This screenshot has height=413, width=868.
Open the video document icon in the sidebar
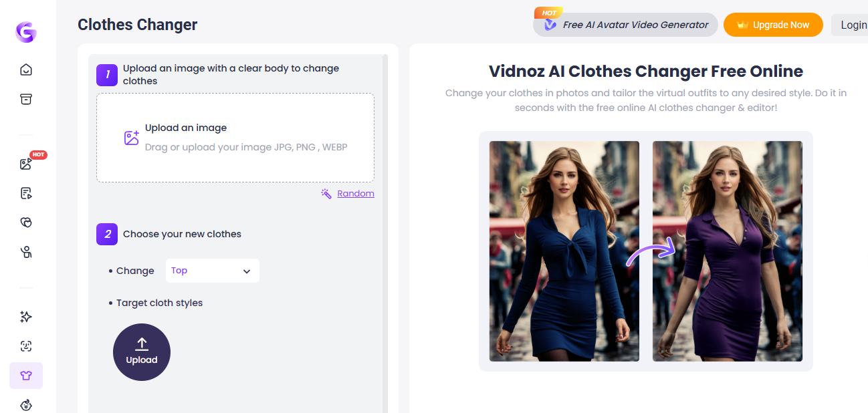pyautogui.click(x=26, y=193)
